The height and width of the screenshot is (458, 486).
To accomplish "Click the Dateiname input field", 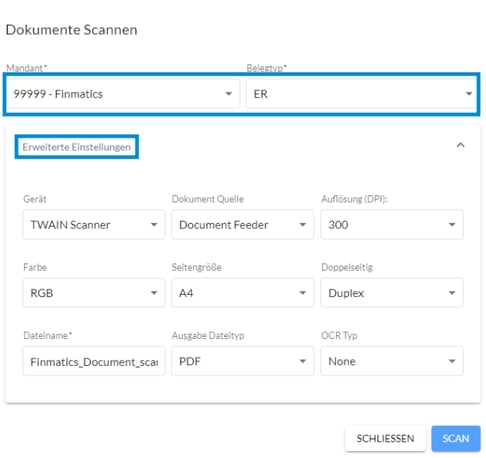I will [x=94, y=361].
